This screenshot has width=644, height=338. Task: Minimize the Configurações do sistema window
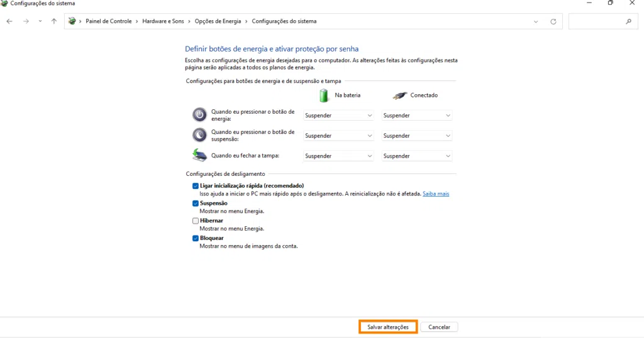click(589, 3)
